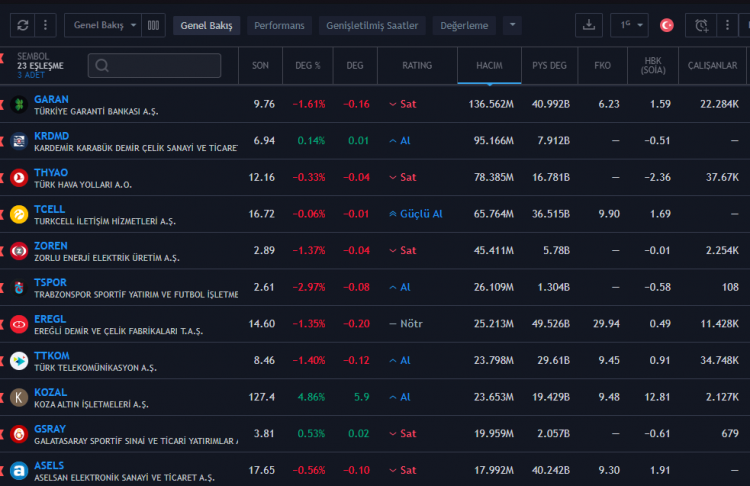Open the KOZAL ticker link
Screen dimensions: 750x486
pos(51,393)
